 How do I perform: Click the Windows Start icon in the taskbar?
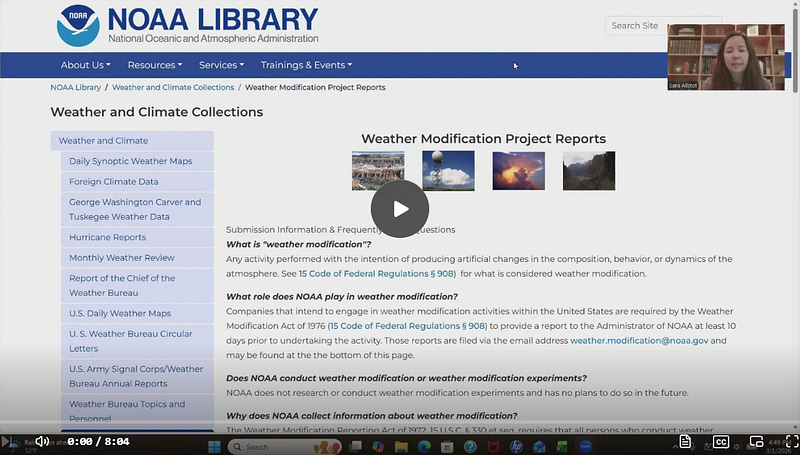(x=215, y=447)
